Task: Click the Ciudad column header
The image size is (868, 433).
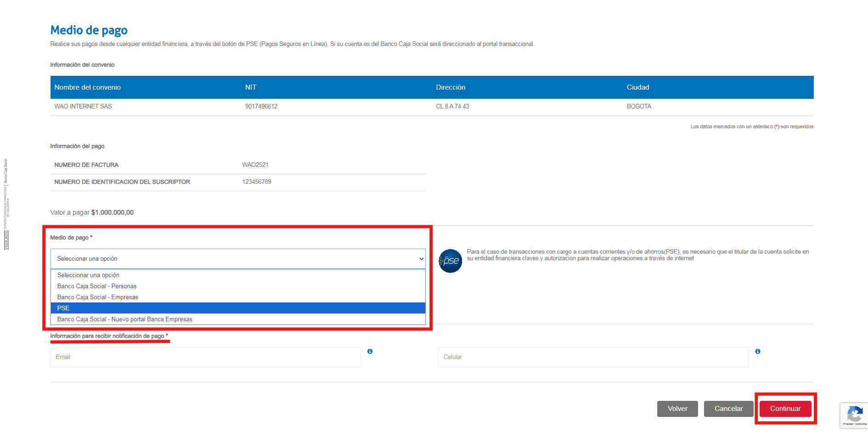Action: (x=638, y=87)
